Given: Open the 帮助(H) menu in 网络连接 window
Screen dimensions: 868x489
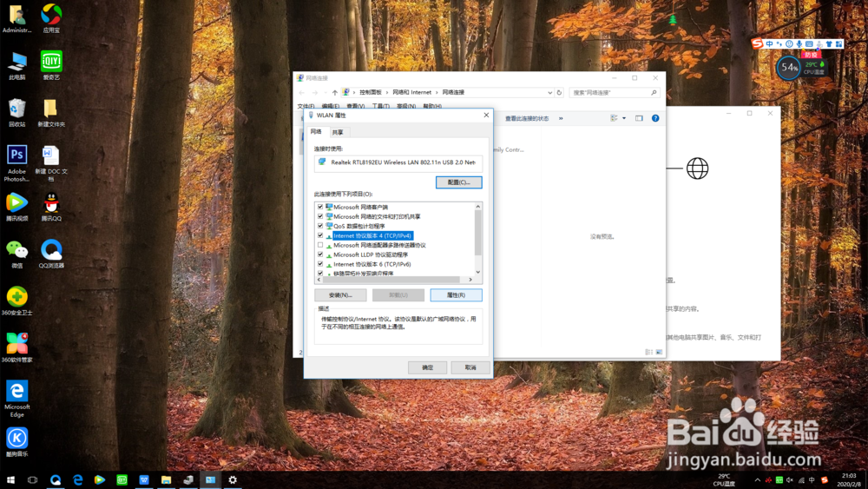Looking at the screenshot, I should [432, 106].
